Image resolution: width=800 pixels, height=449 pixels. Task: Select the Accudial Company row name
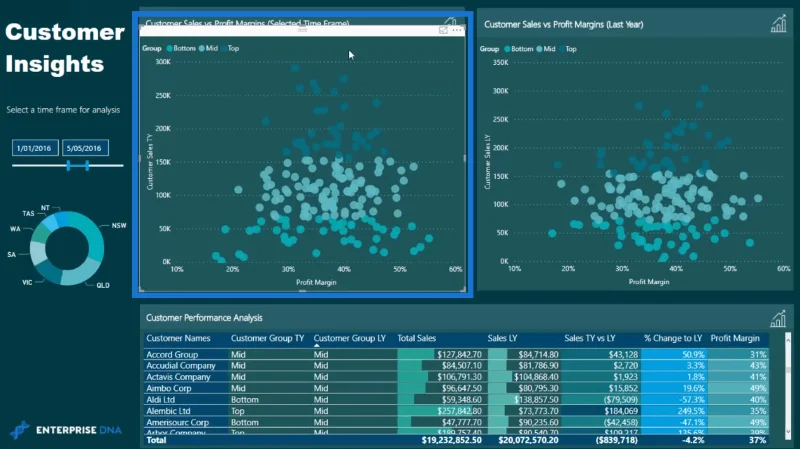click(181, 366)
